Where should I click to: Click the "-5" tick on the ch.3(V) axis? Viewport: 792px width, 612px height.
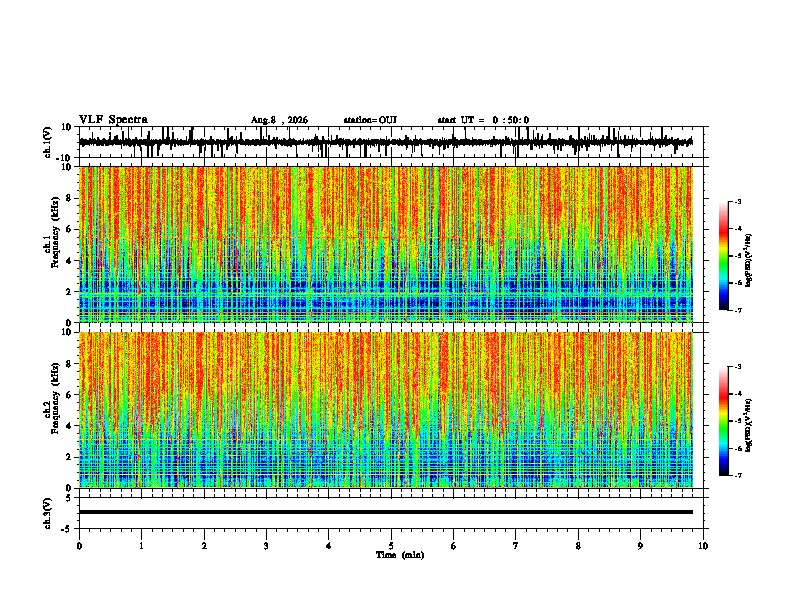68,529
